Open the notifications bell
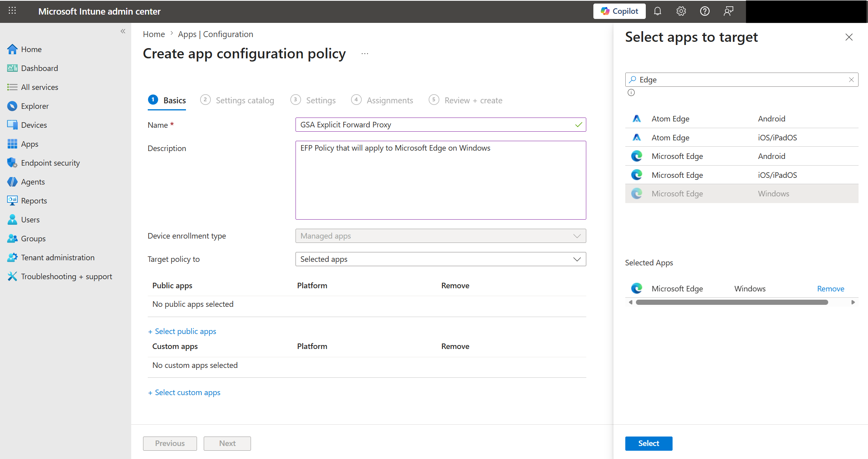The width and height of the screenshot is (868, 459). pos(658,11)
